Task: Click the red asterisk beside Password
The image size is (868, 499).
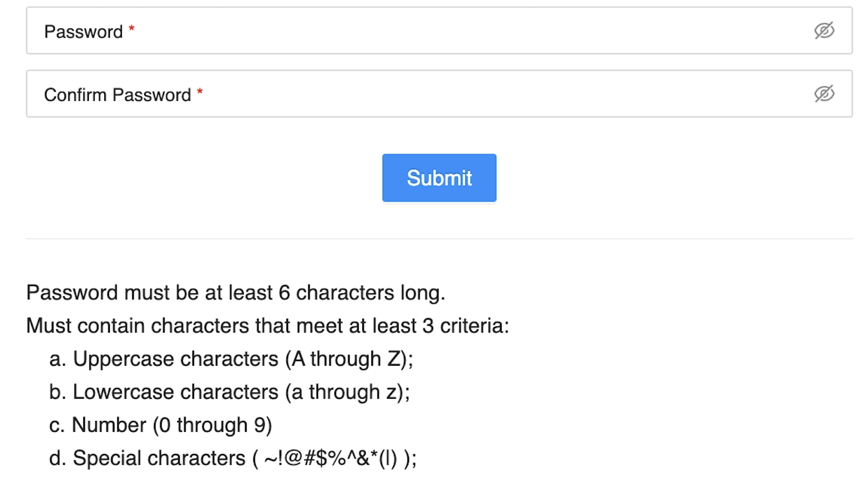Action: point(132,28)
